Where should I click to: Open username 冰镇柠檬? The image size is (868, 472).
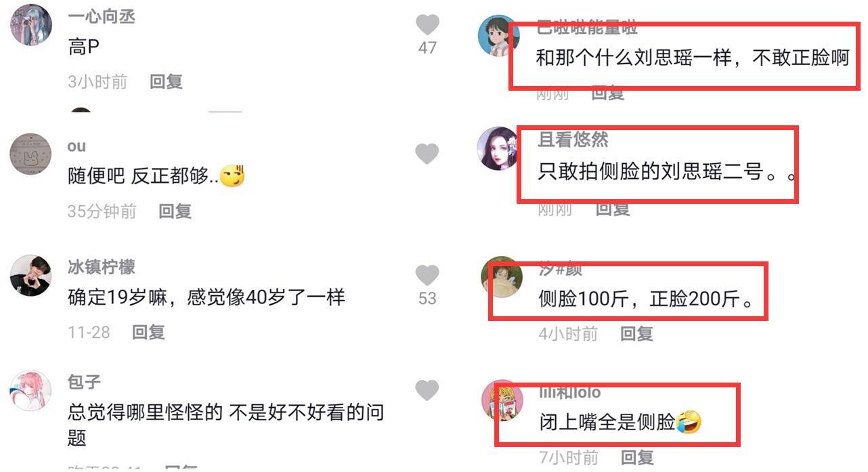(x=102, y=267)
